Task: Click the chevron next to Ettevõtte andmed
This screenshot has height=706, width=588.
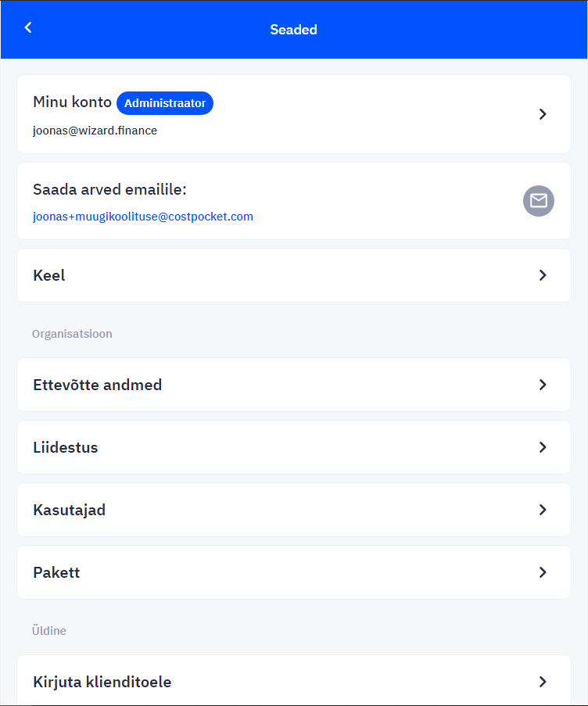Action: 543,385
